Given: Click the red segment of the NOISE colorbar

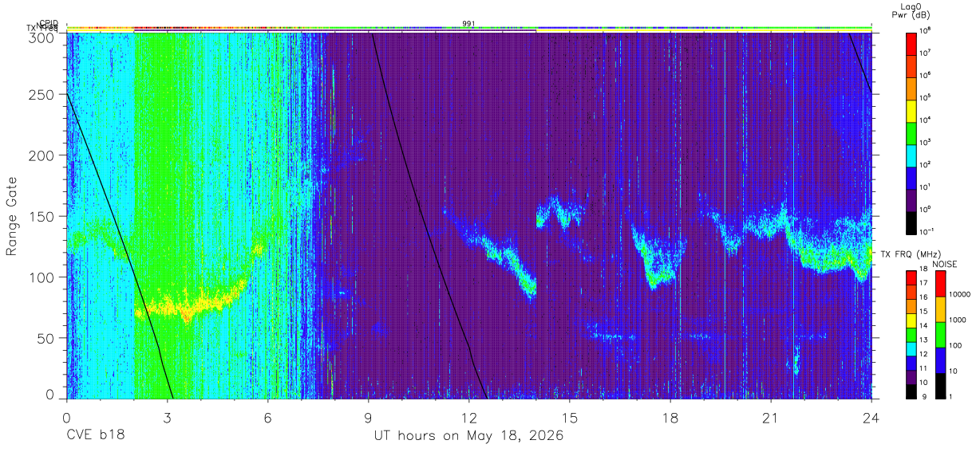Looking at the screenshot, I should pyautogui.click(x=940, y=284).
